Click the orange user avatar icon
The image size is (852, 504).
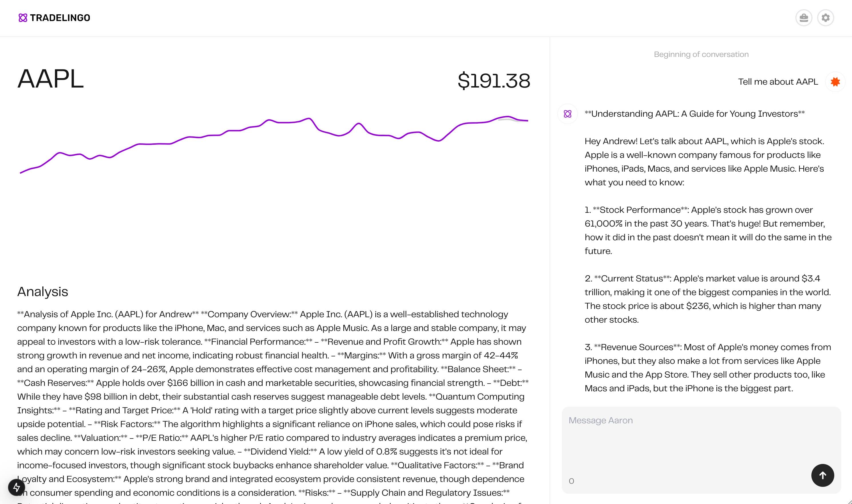click(x=835, y=82)
